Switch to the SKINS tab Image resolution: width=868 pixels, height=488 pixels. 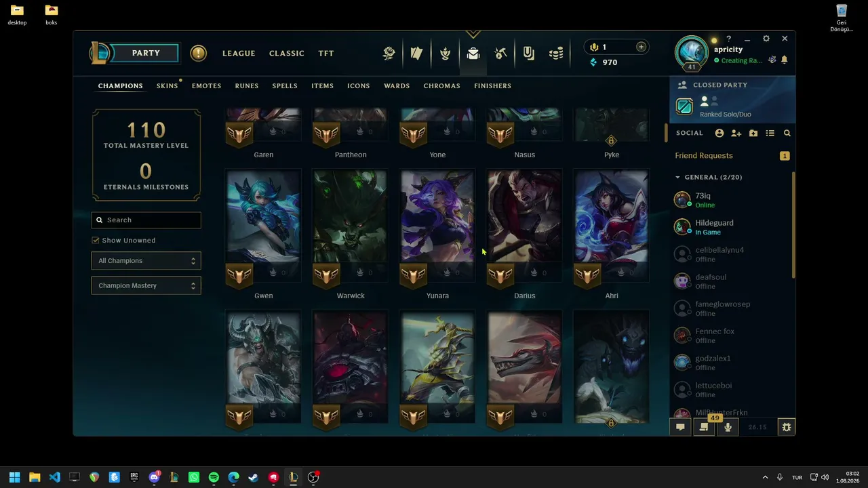[x=167, y=86]
